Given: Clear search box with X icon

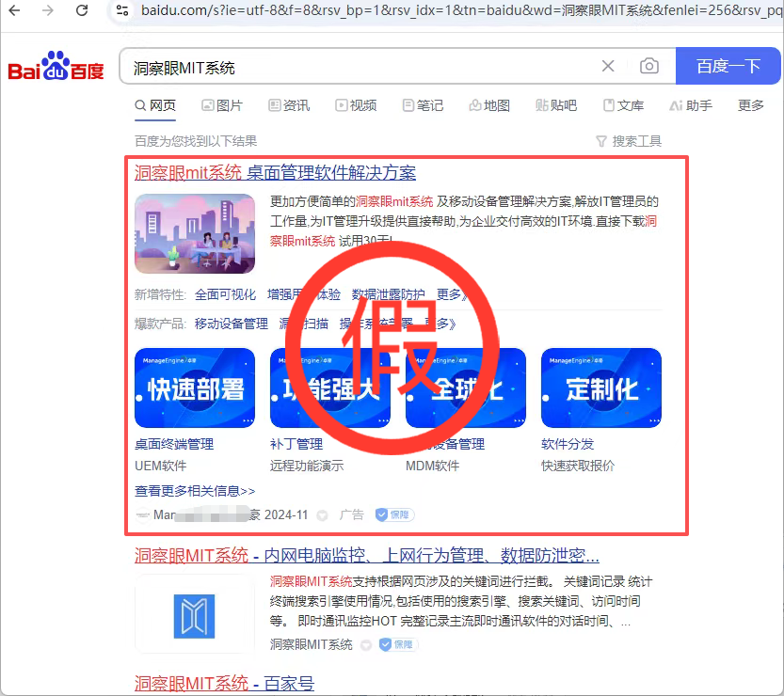Looking at the screenshot, I should [608, 66].
